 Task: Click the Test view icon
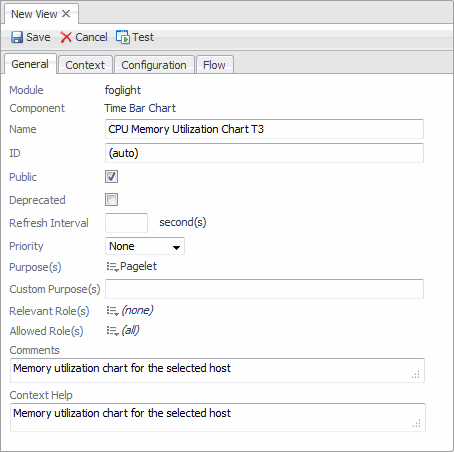pyautogui.click(x=123, y=37)
